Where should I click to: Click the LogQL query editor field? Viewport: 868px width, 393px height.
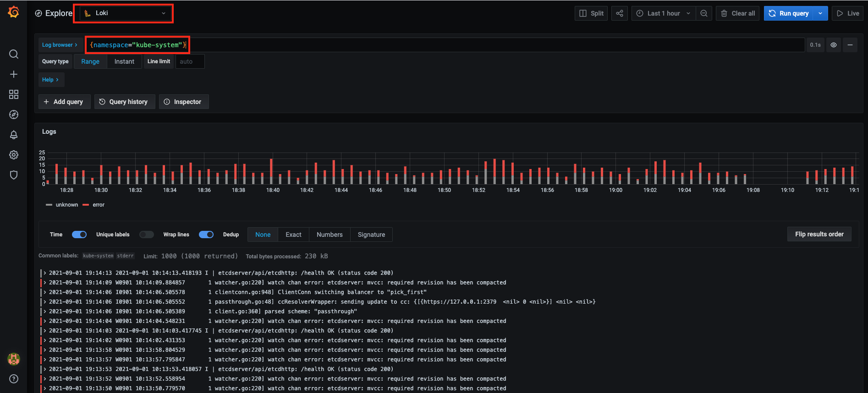pos(445,45)
